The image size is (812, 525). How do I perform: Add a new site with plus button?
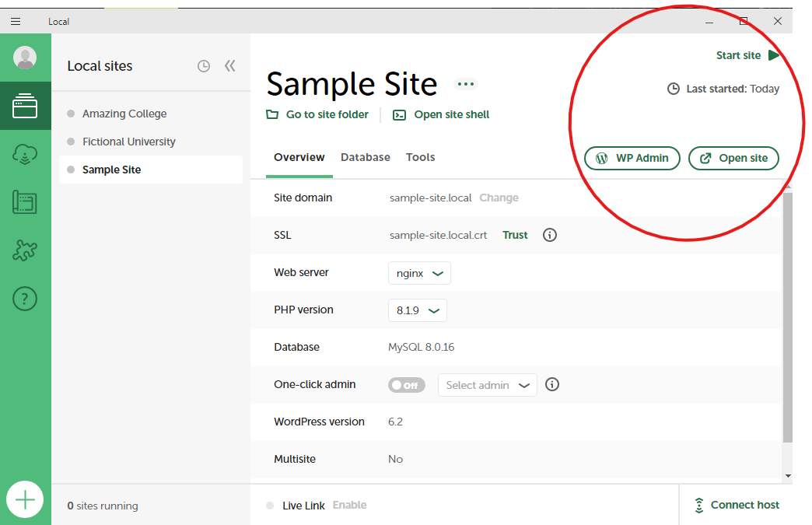click(25, 499)
